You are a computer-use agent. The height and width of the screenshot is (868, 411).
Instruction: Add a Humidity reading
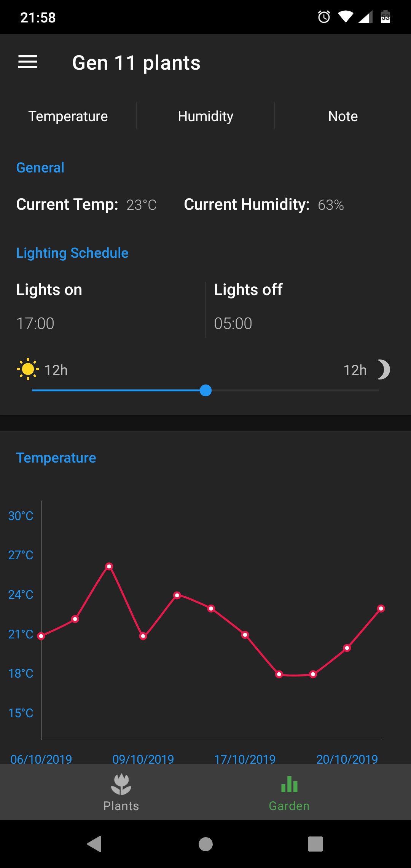click(x=205, y=116)
